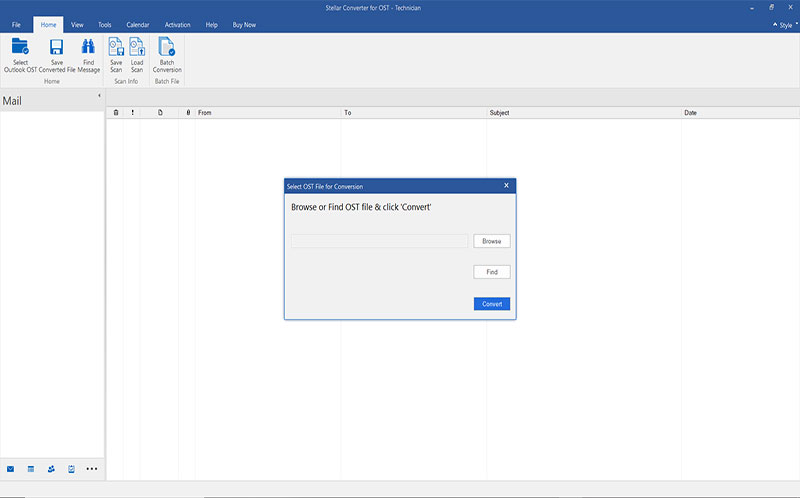This screenshot has width=800, height=498.
Task: Collapse the Mail pane arrow
Action: (99, 95)
